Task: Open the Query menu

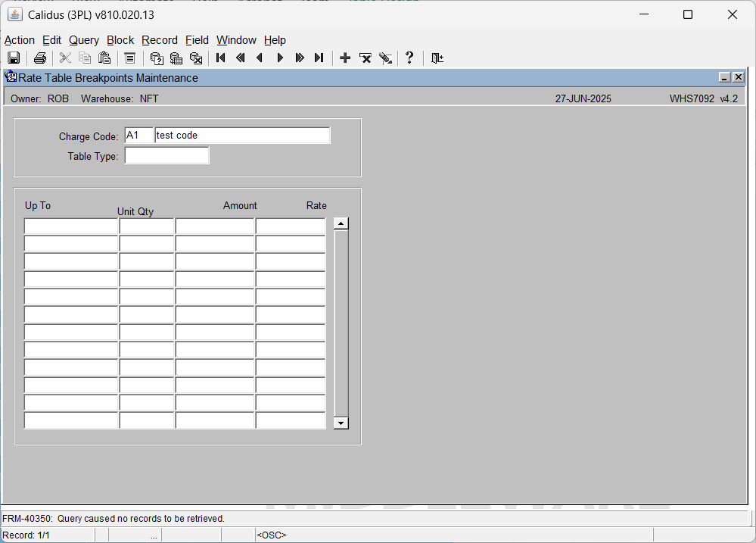Action: coord(84,40)
